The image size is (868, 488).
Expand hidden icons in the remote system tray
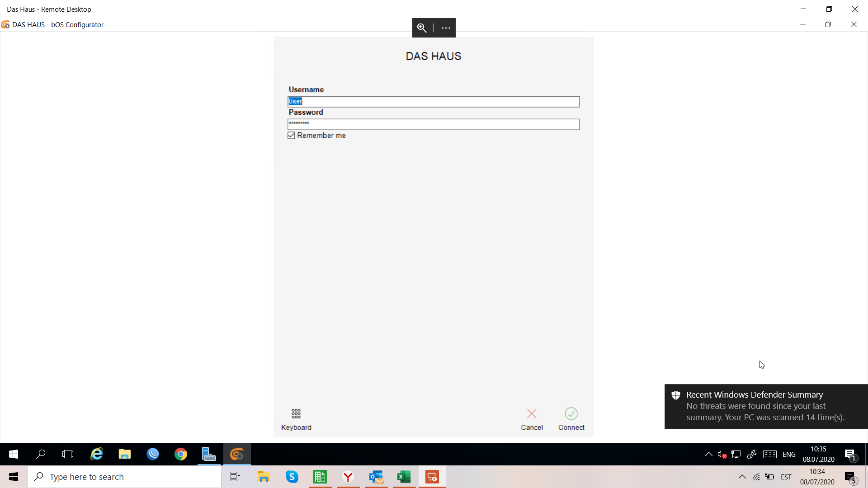[x=708, y=454]
